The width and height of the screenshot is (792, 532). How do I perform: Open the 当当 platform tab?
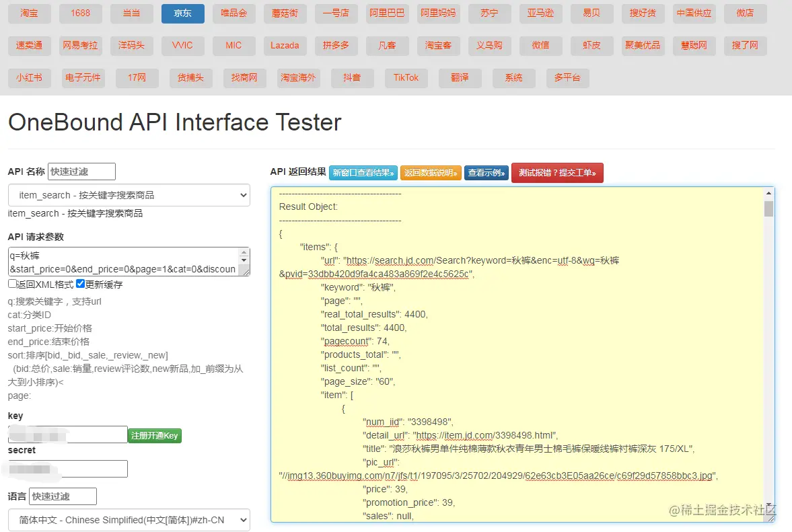click(131, 13)
